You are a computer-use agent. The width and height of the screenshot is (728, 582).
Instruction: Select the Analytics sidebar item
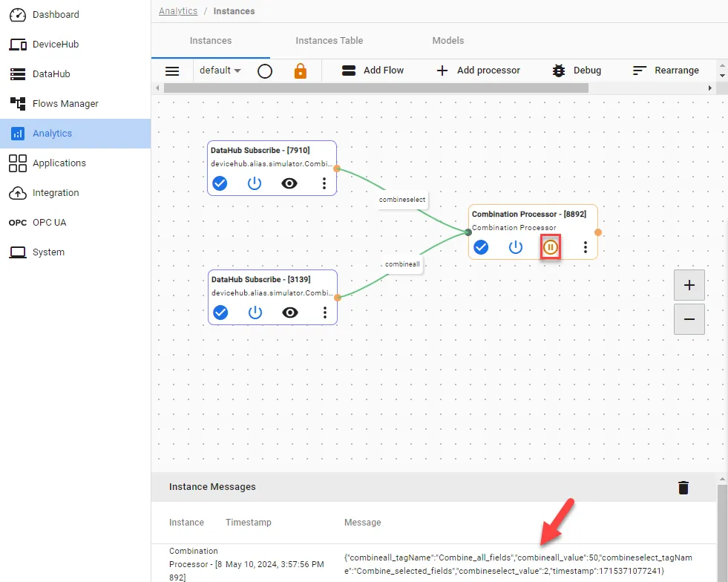(x=75, y=134)
